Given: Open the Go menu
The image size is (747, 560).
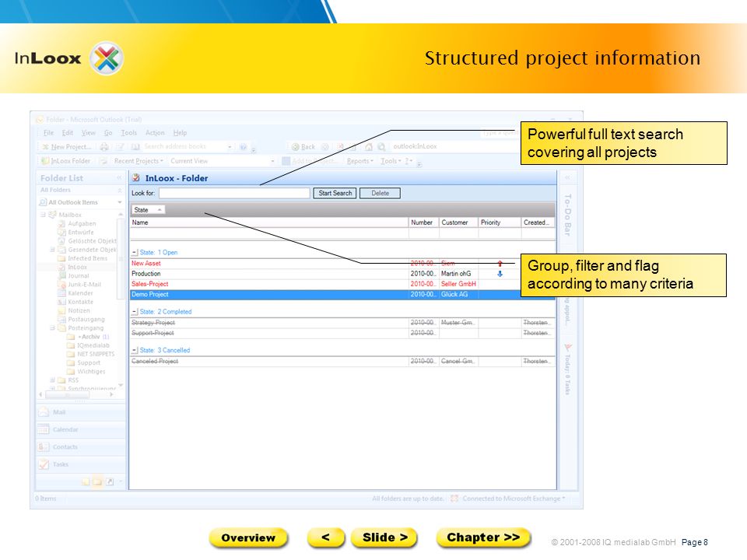Looking at the screenshot, I should coord(108,133).
